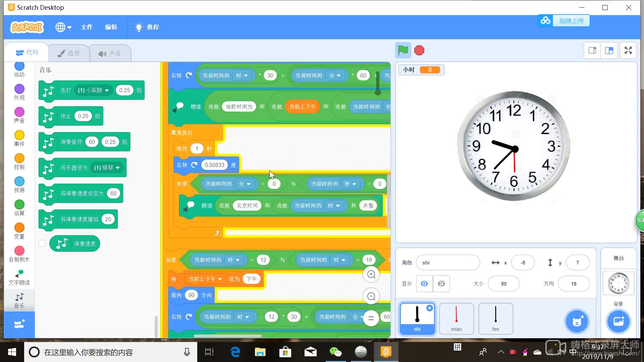Delete the shi sprite via X
The image size is (644, 362).
point(430,308)
